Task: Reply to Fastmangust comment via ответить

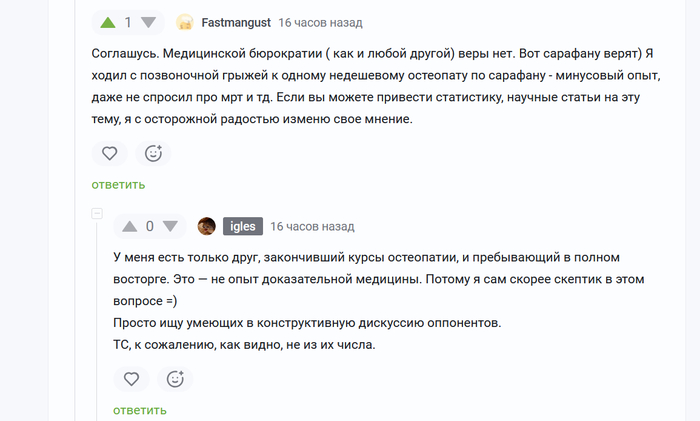Action: pyautogui.click(x=118, y=184)
